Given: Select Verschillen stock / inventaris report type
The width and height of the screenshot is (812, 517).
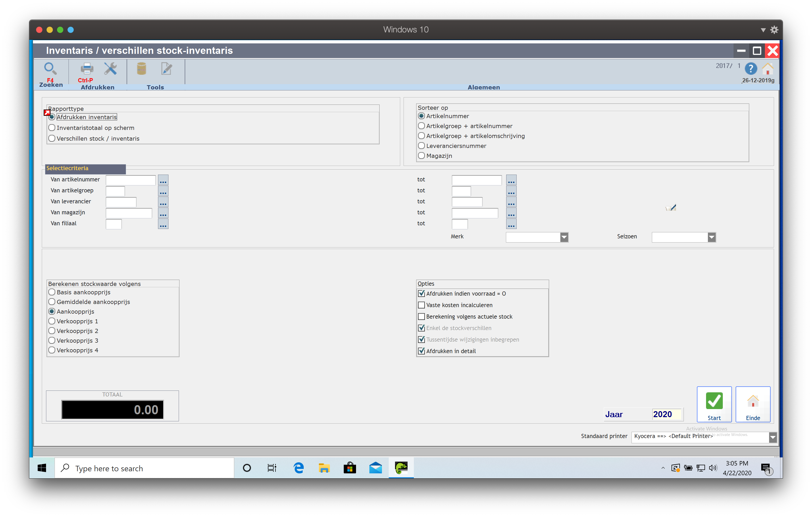Looking at the screenshot, I should coord(52,139).
